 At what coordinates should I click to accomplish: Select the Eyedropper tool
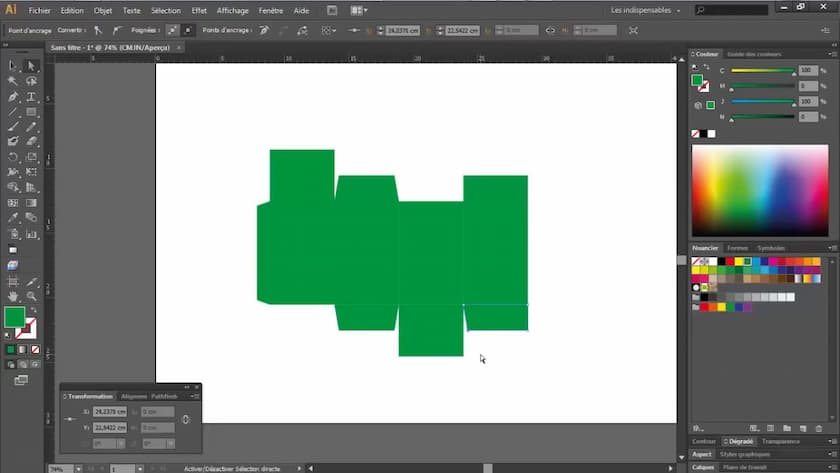tap(13, 218)
